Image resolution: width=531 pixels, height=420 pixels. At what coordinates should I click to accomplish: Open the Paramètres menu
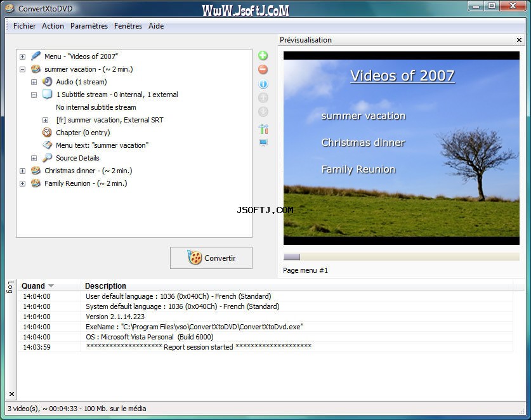(x=89, y=26)
